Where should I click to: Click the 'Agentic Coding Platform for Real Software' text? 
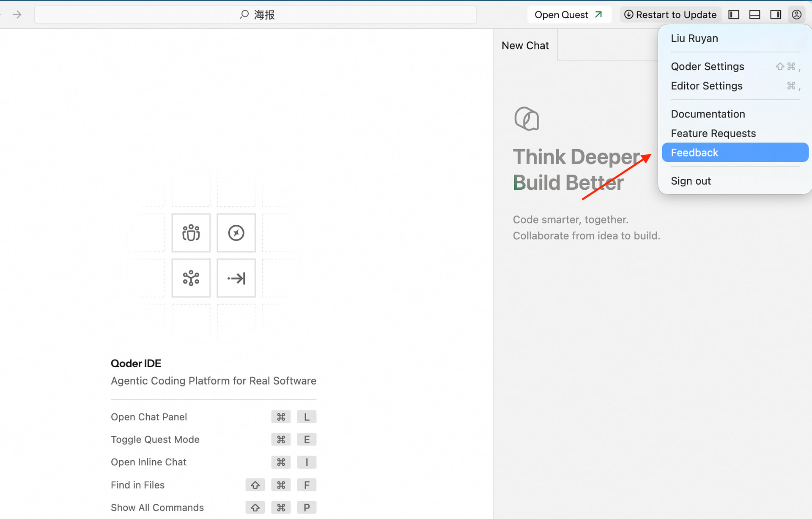[x=214, y=381]
